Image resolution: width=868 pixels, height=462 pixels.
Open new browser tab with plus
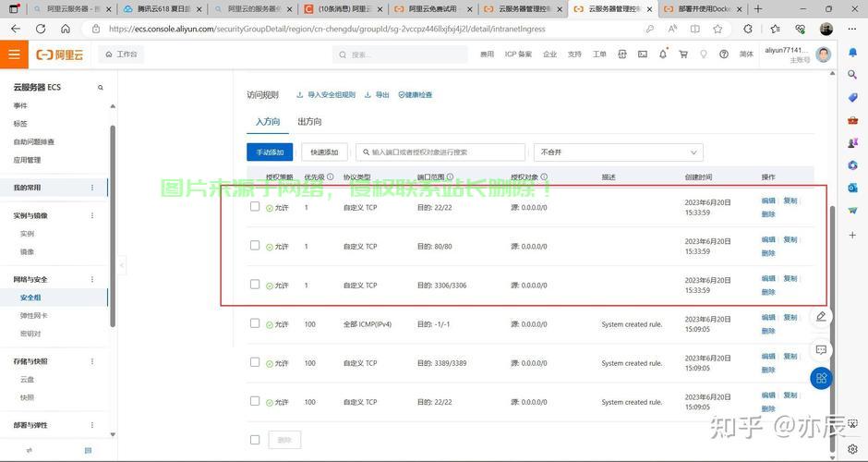pyautogui.click(x=758, y=9)
